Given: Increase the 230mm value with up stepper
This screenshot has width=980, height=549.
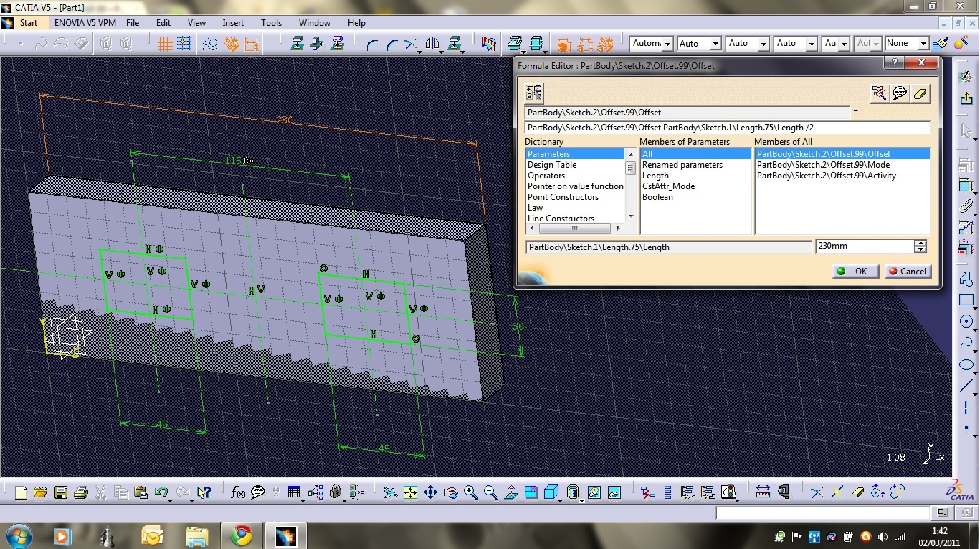Looking at the screenshot, I should tap(920, 243).
